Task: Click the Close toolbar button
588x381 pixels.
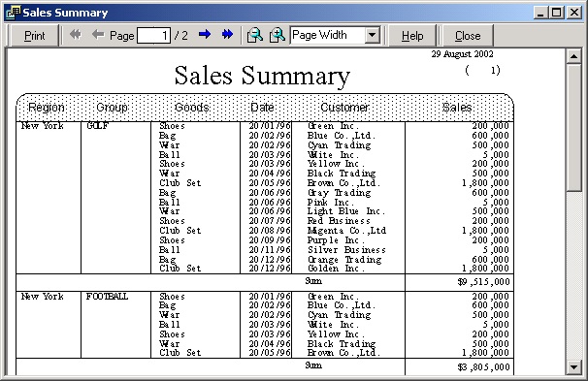Action: 468,36
